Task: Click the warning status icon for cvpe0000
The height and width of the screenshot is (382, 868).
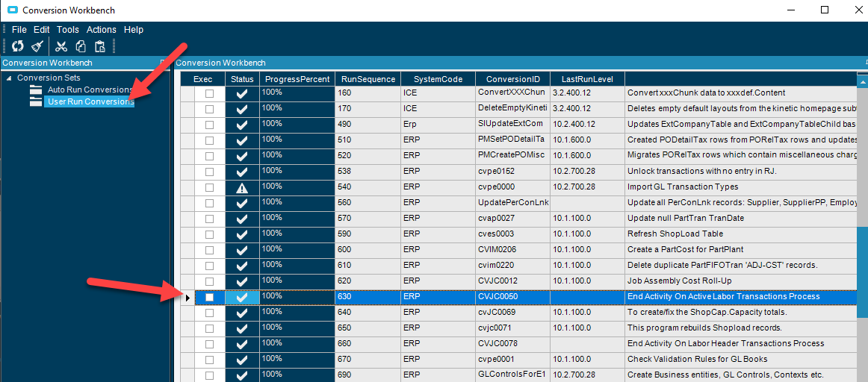Action: pos(242,188)
